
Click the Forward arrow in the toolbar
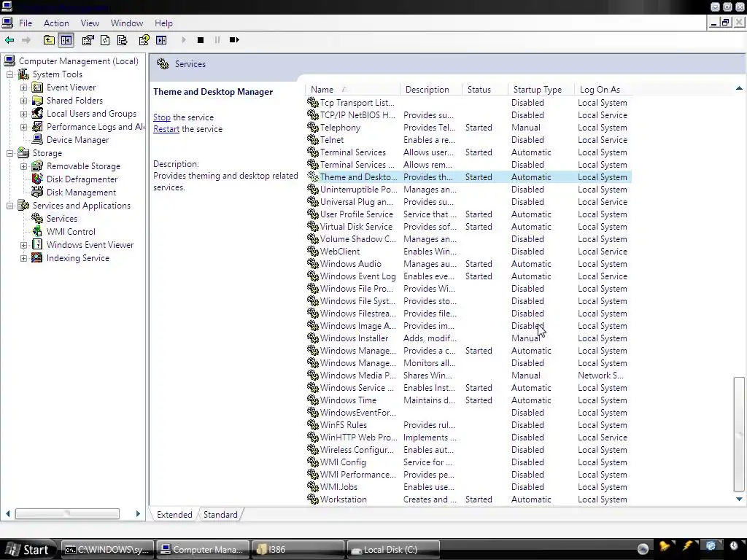pyautogui.click(x=26, y=41)
